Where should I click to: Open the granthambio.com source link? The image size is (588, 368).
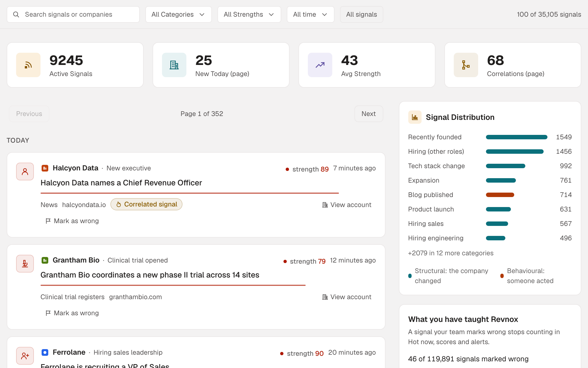tap(135, 297)
